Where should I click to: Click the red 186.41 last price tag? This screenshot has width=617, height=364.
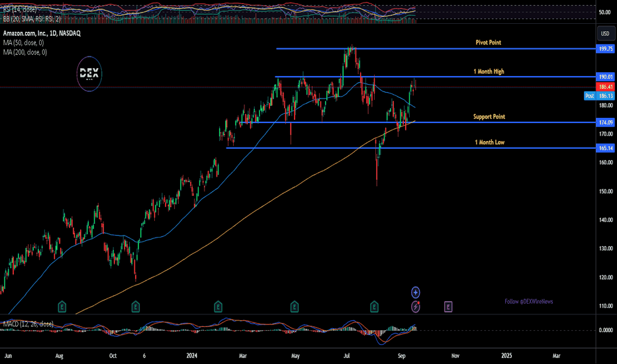[x=606, y=87]
